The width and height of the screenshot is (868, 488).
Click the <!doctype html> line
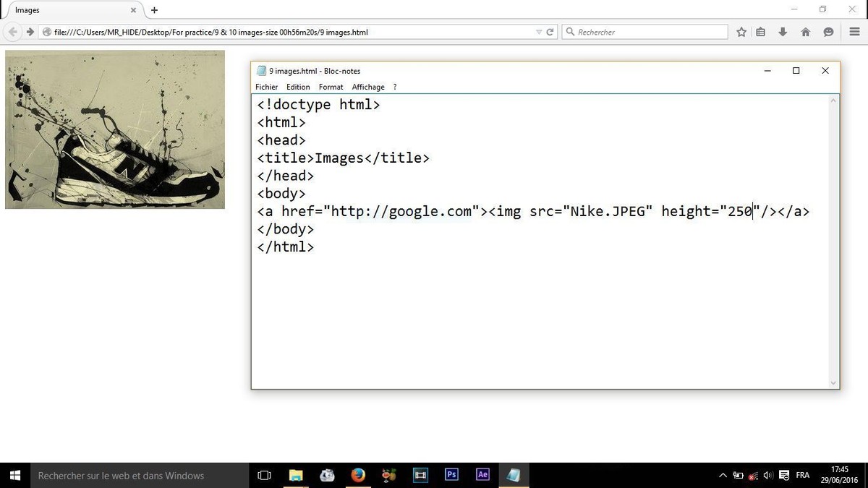coord(318,104)
